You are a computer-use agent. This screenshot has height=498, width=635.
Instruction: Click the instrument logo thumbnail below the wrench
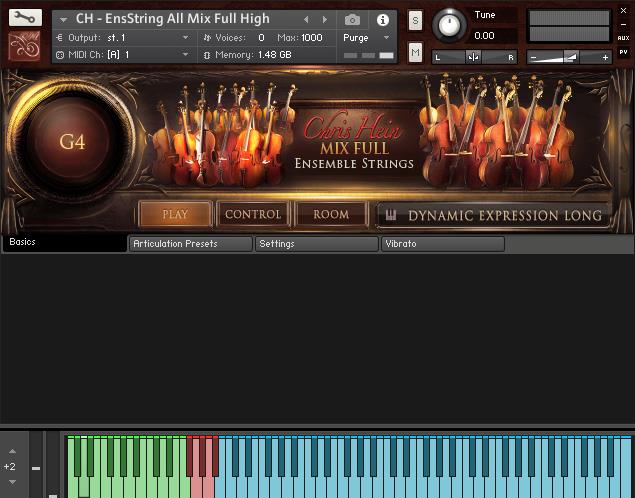pos(25,46)
